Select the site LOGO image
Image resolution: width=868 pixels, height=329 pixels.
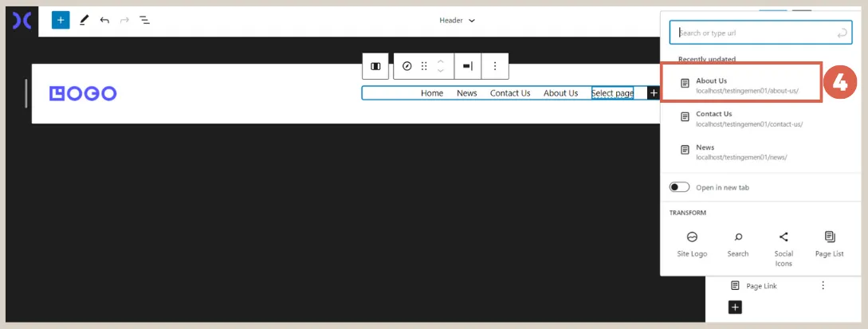(x=83, y=93)
